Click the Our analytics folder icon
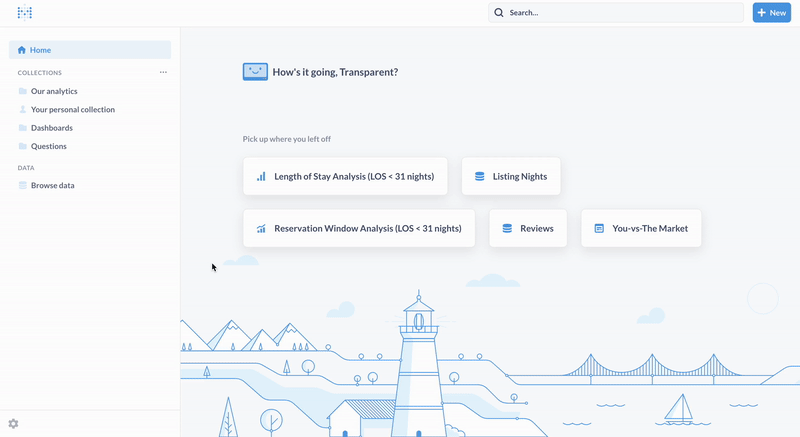Viewport: 800px width, 437px height. [x=22, y=91]
